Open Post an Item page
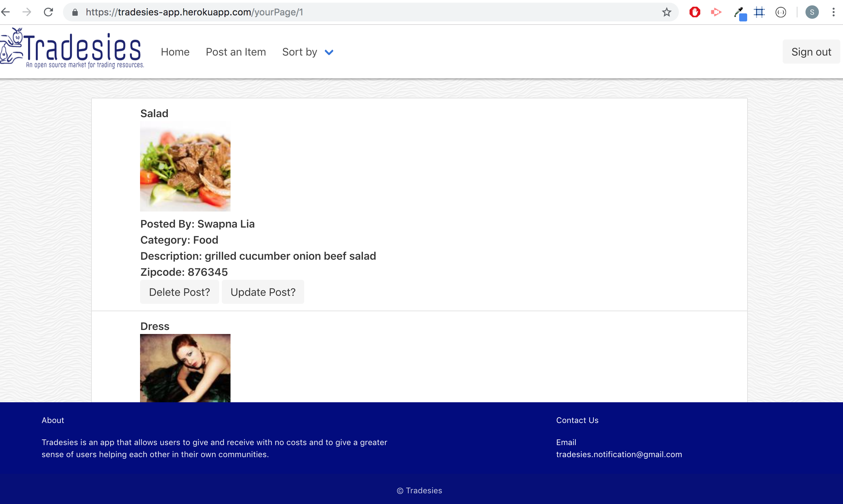This screenshot has height=504, width=843. click(x=236, y=52)
